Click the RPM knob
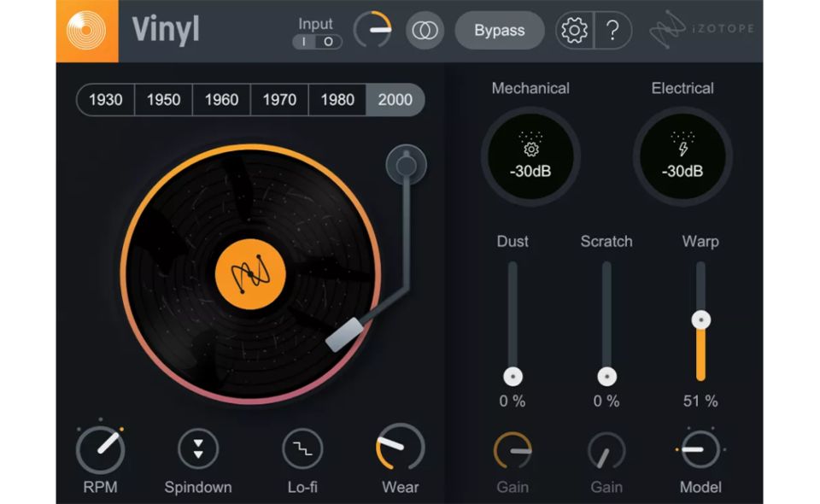 point(101,449)
